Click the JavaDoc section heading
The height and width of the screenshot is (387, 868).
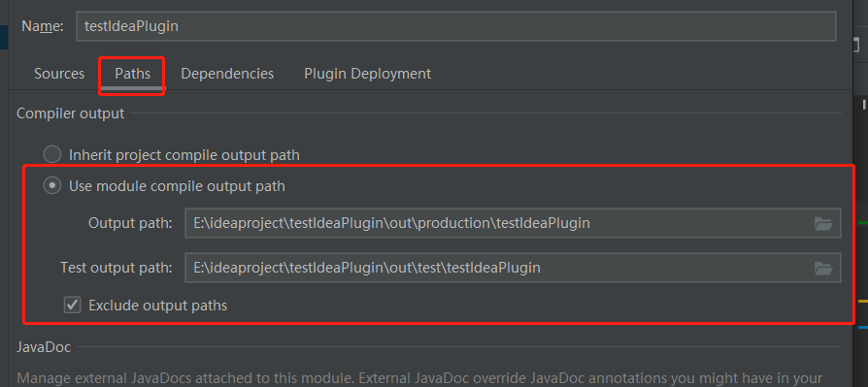tap(43, 347)
